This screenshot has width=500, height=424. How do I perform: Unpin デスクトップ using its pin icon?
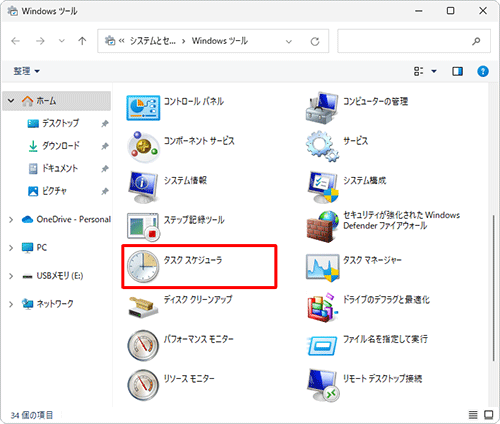click(x=105, y=124)
